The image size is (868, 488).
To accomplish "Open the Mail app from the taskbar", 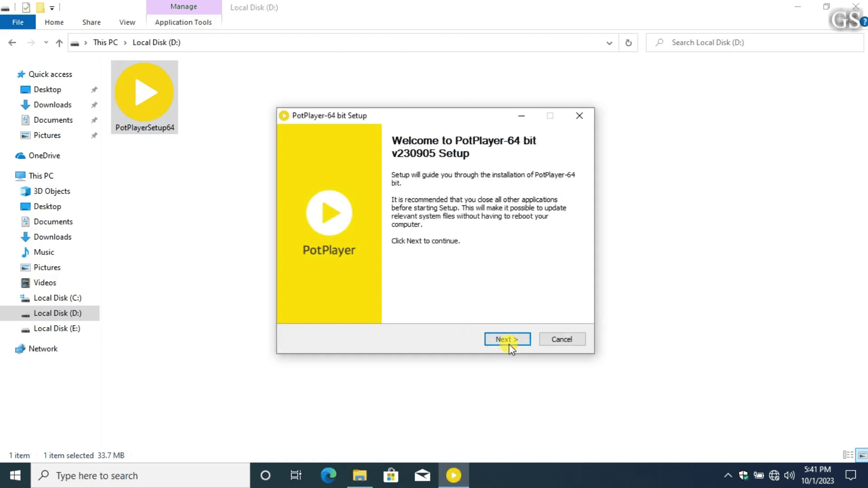I will [x=422, y=475].
